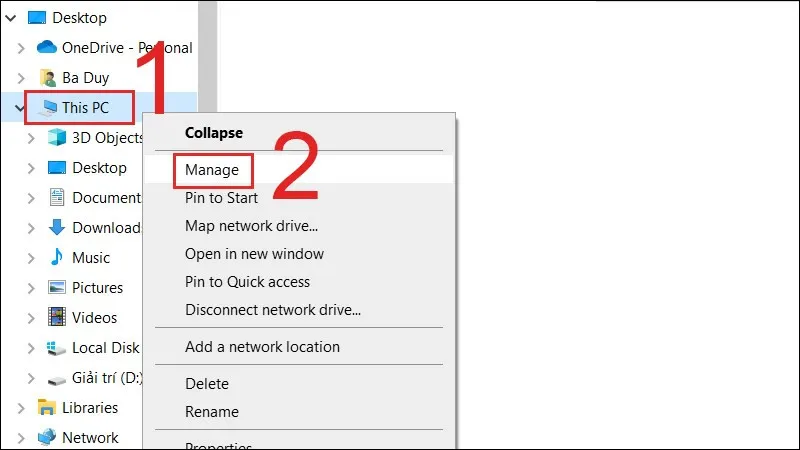The image size is (800, 450).
Task: Choose Open in new window
Action: pyautogui.click(x=254, y=254)
